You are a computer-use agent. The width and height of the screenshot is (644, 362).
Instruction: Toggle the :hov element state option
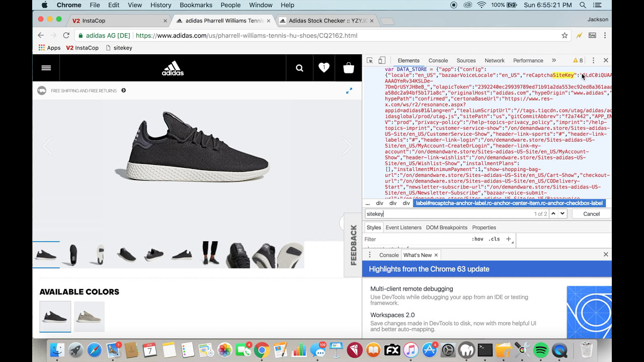coord(477,239)
